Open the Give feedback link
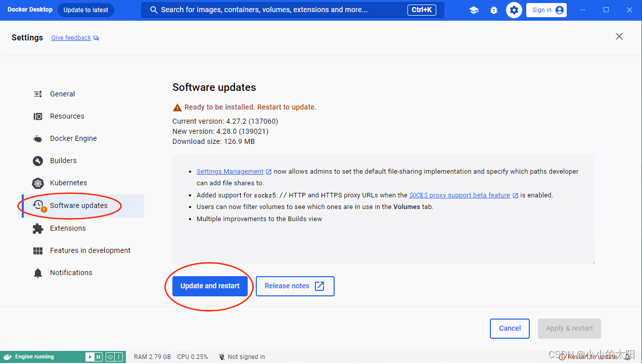Viewport: 642px width, 364px height. (75, 38)
